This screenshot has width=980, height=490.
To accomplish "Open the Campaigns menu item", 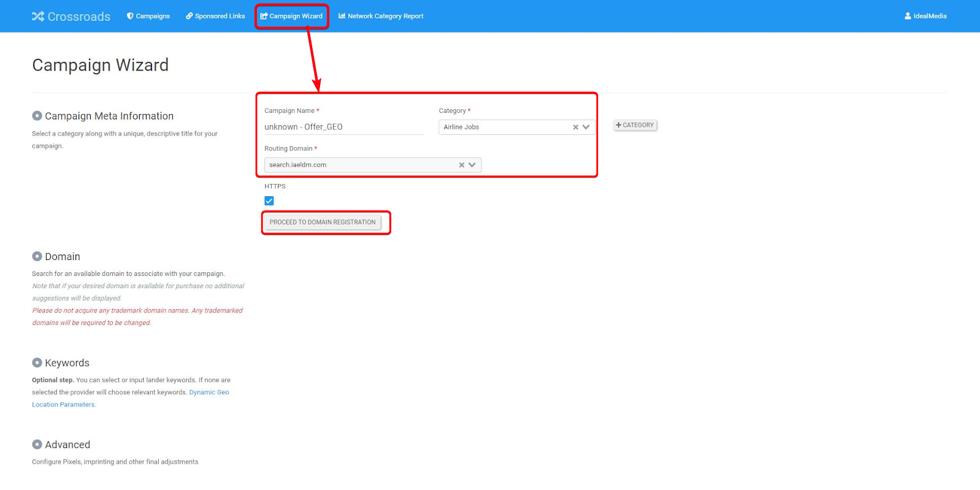I will [148, 16].
